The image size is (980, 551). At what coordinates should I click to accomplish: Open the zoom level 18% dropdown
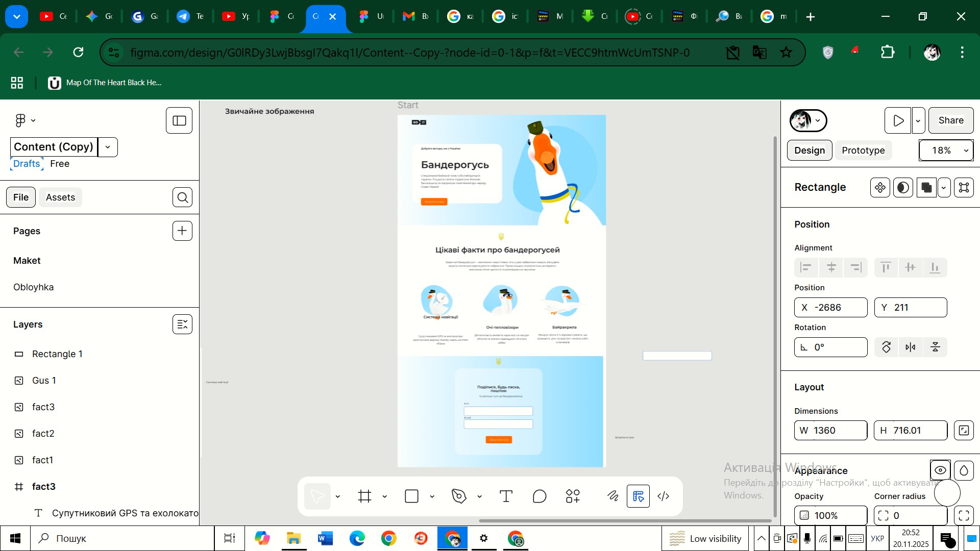pos(946,151)
